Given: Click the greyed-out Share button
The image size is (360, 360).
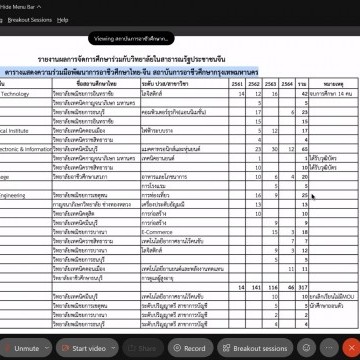Looking at the screenshot, I should click(143, 348).
